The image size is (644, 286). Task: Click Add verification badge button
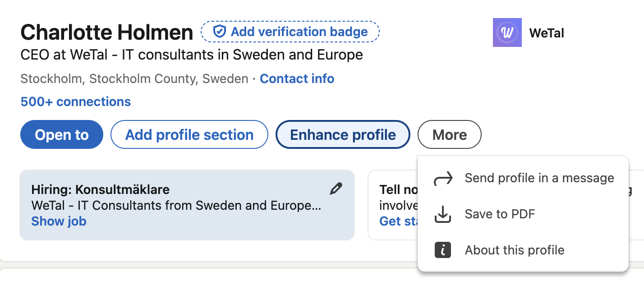point(290,32)
